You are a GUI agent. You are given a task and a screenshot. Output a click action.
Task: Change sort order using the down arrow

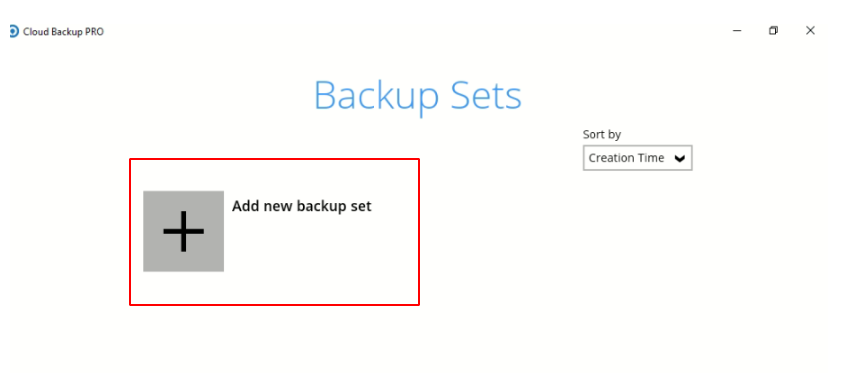pos(680,158)
